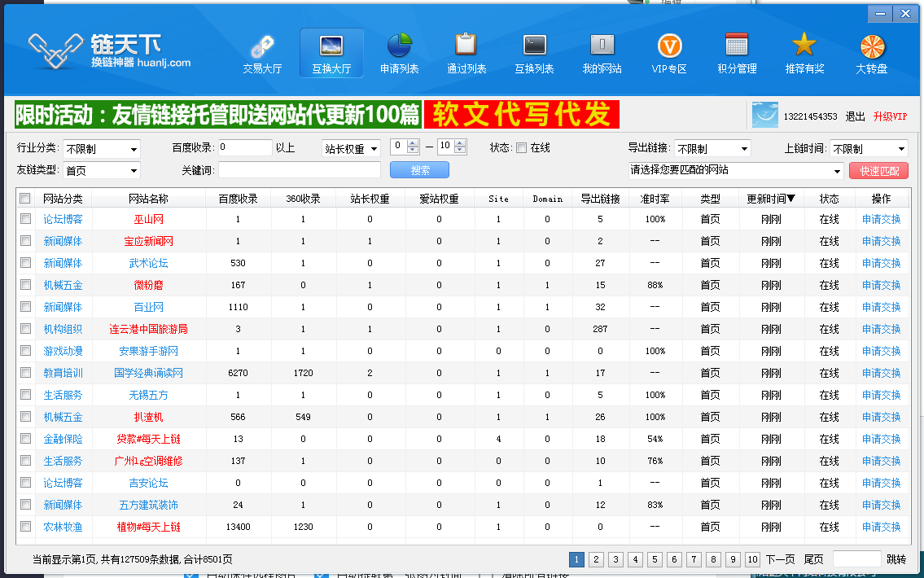Switch to the 互换大厅 tab
Screen dimensions: 924x578
tap(331, 54)
